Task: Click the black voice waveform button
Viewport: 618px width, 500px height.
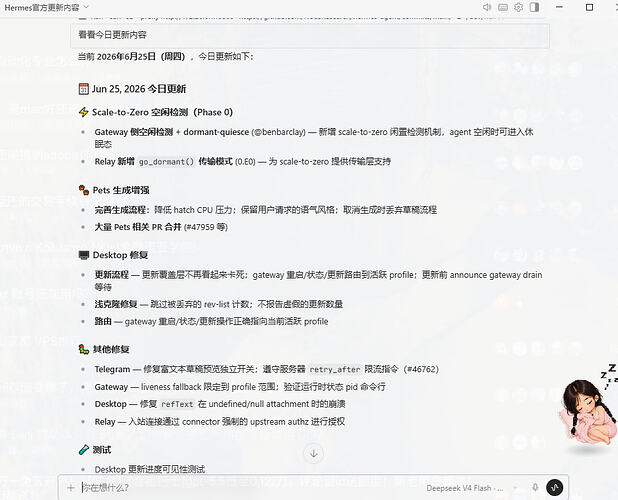Action: [555, 487]
